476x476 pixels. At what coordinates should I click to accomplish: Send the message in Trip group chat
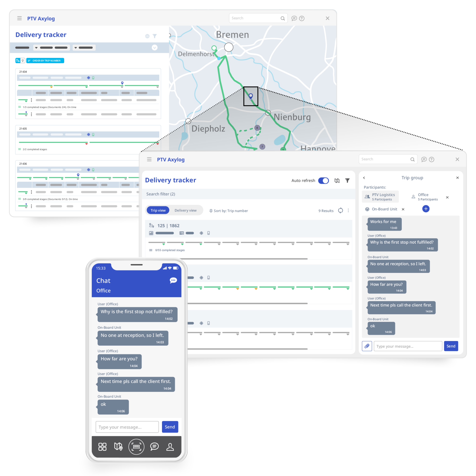coord(451,346)
